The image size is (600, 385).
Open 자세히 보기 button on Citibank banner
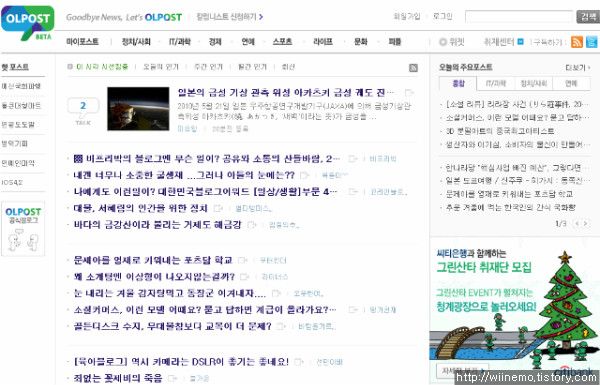(x=463, y=371)
